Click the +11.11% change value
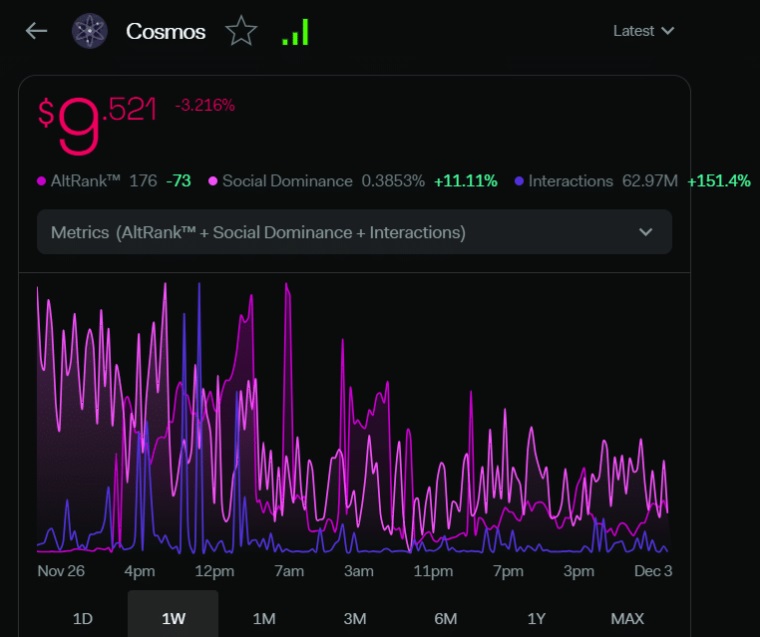760x637 pixels. pyautogui.click(x=466, y=181)
